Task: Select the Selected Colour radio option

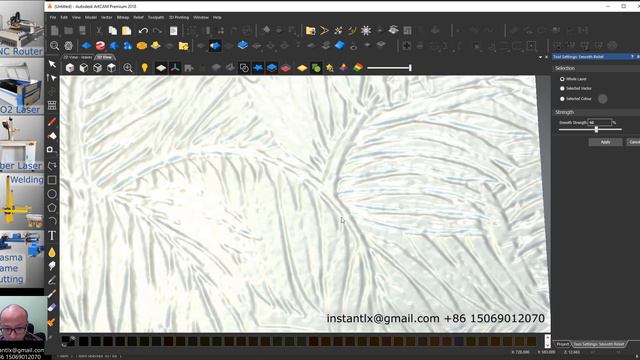Action: pos(562,99)
